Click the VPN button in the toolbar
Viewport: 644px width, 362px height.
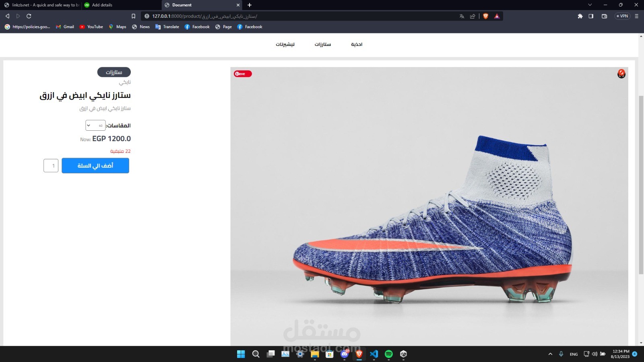622,16
